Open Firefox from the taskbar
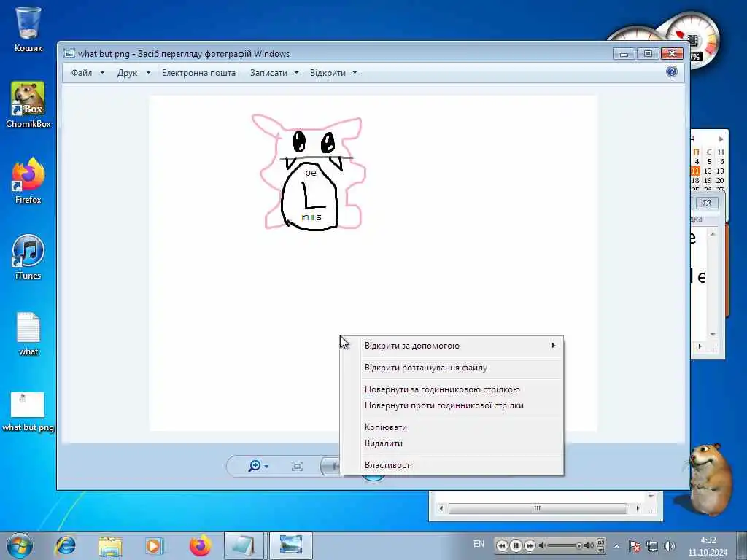The width and height of the screenshot is (747, 560). [200, 545]
